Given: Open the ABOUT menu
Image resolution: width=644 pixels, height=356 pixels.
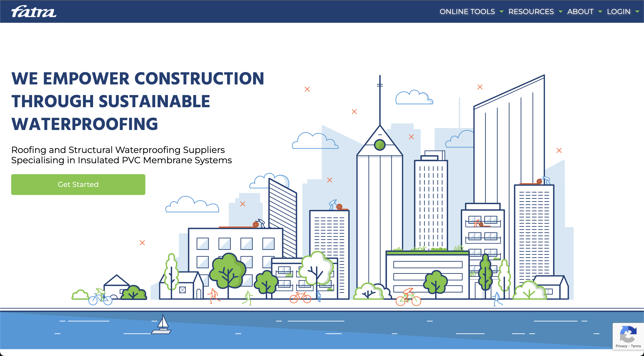Looking at the screenshot, I should 580,11.
